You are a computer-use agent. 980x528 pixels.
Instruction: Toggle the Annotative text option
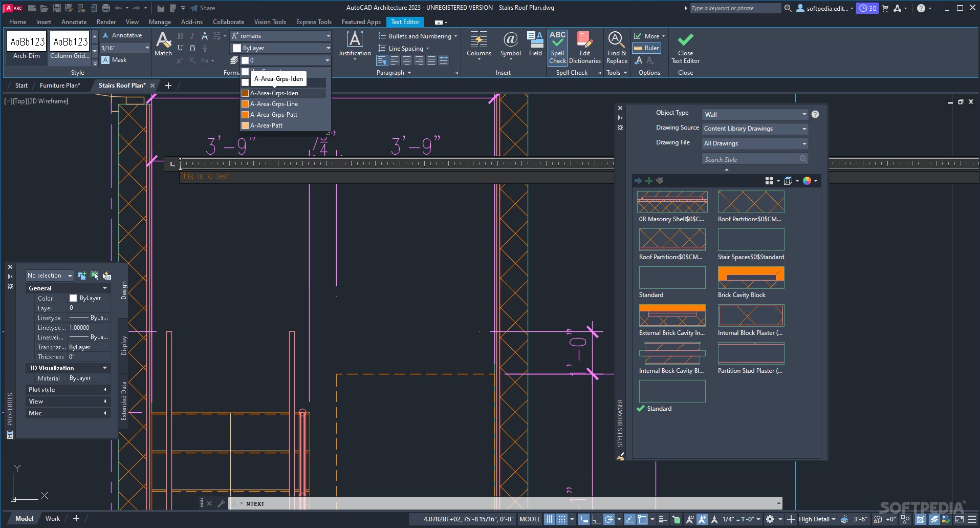click(122, 35)
